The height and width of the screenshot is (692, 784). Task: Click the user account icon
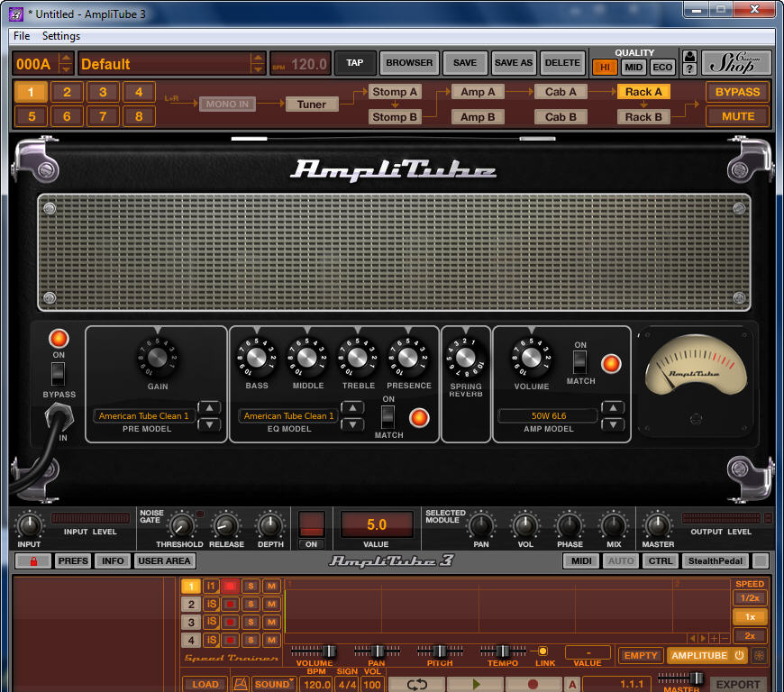(x=689, y=56)
